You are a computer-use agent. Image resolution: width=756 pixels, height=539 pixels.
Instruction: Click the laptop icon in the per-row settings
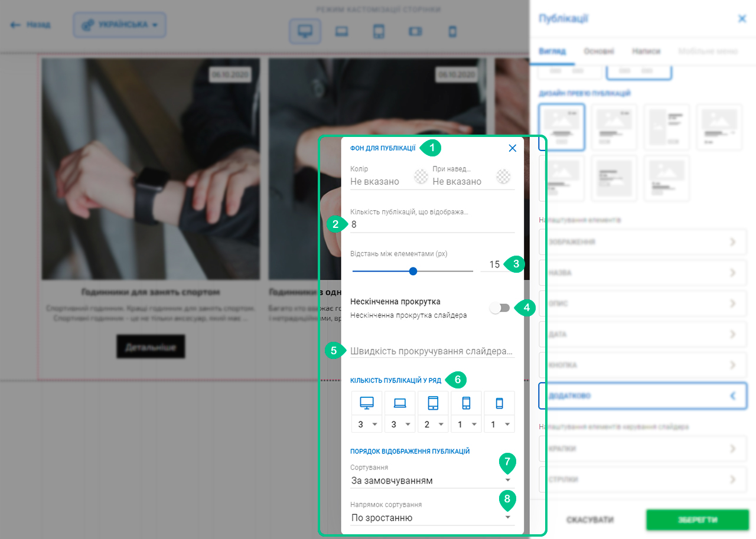(x=400, y=403)
